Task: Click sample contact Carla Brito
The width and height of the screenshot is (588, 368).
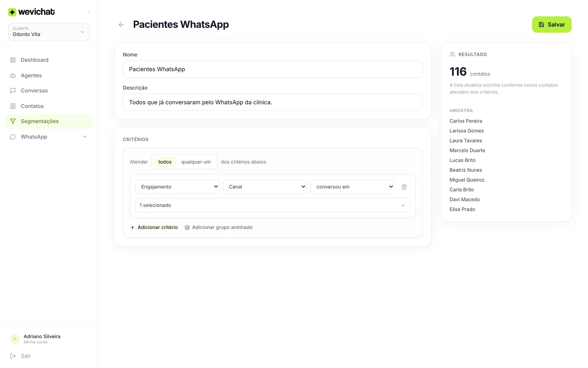Action: (462, 190)
